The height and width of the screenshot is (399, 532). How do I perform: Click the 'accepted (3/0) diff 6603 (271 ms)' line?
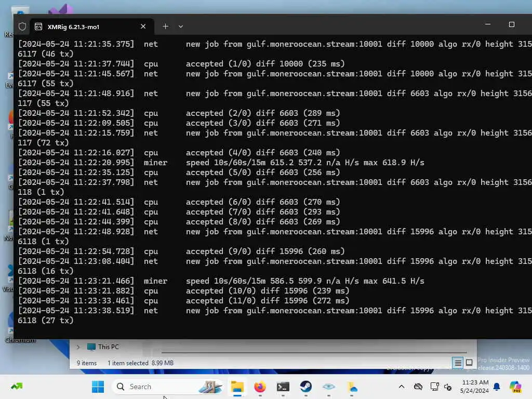coord(262,123)
